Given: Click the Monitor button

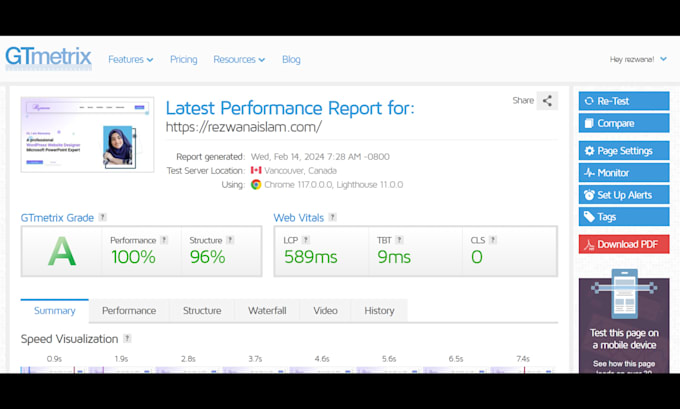Looking at the screenshot, I should 624,173.
